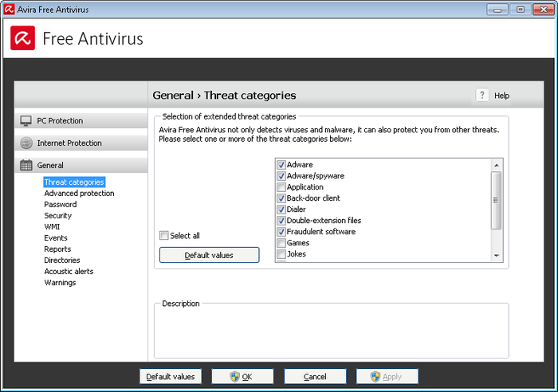The height and width of the screenshot is (392, 558).
Task: Enable the Application checkbox
Action: pyautogui.click(x=281, y=187)
